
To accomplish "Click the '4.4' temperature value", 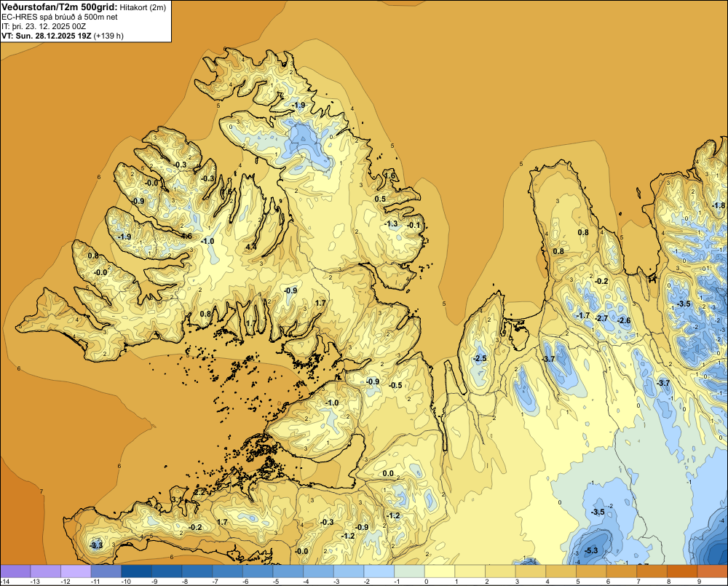I will pos(251,247).
